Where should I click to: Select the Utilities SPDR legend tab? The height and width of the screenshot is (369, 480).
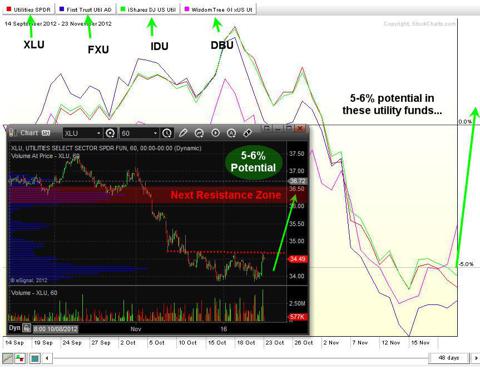(29, 10)
